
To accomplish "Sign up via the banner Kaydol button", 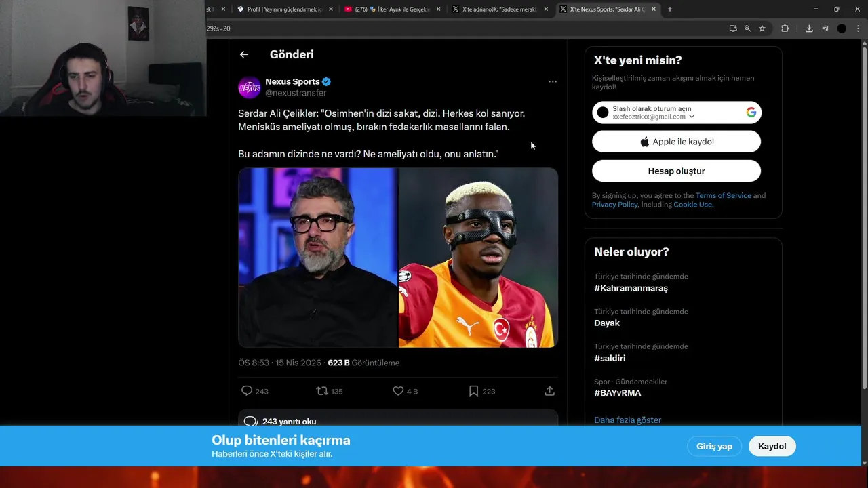I will tap(772, 446).
